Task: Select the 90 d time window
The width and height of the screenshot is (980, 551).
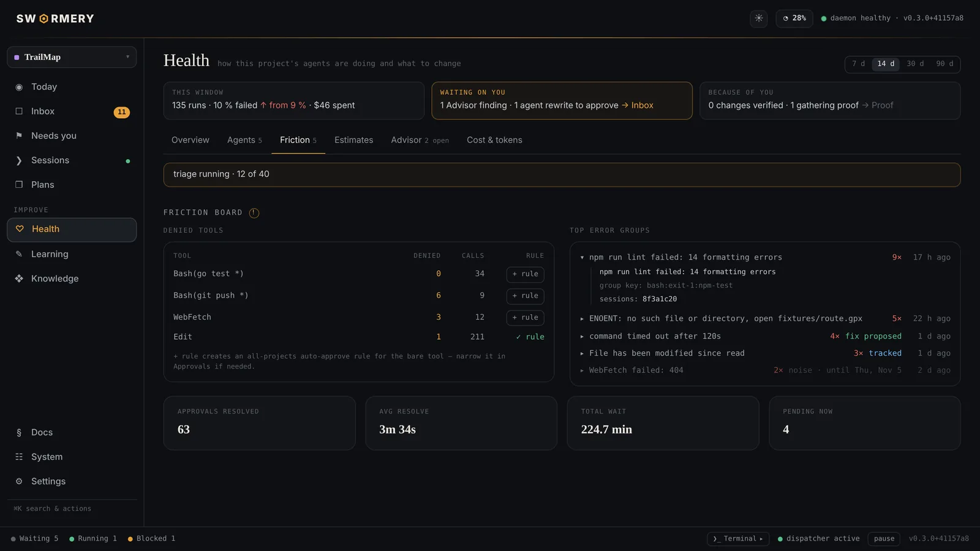Action: 944,64
